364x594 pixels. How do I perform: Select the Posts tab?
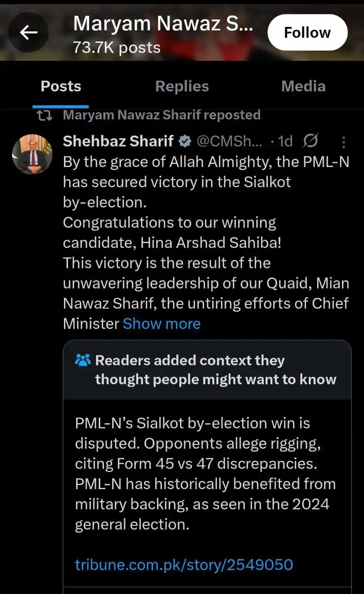tap(61, 86)
